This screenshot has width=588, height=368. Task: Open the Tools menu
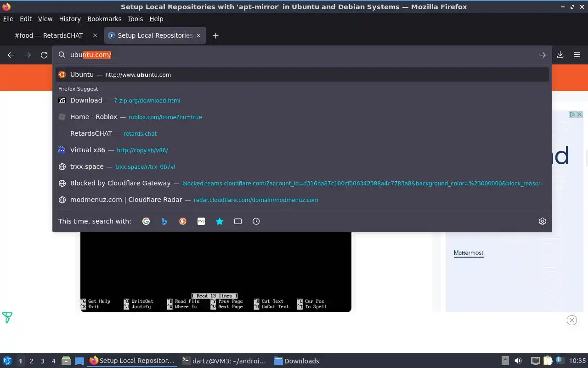point(135,19)
